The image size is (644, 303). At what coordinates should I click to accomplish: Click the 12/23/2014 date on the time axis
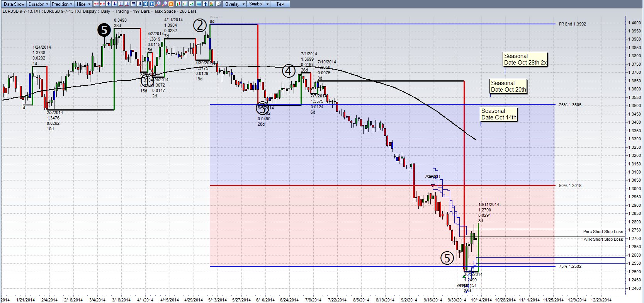pyautogui.click(x=602, y=300)
